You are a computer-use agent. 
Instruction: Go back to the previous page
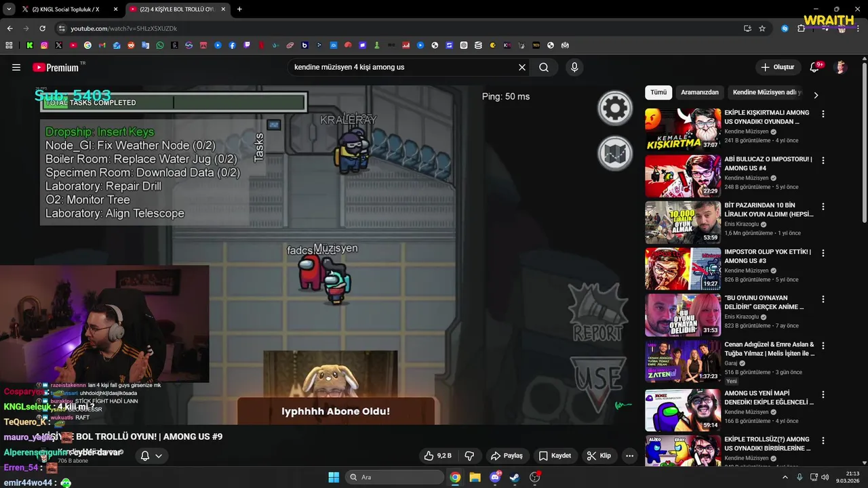coord(9,28)
